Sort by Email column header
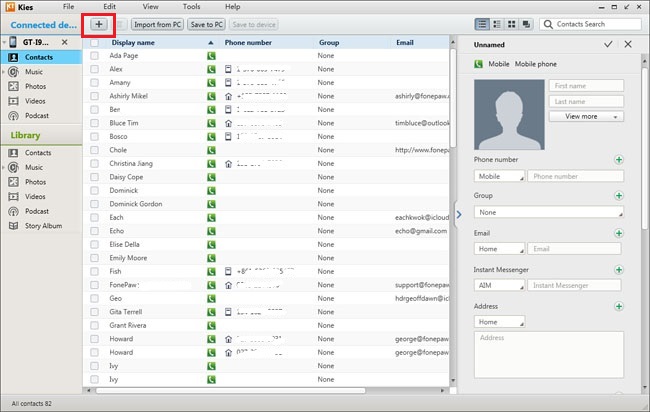The width and height of the screenshot is (650, 412). (405, 42)
